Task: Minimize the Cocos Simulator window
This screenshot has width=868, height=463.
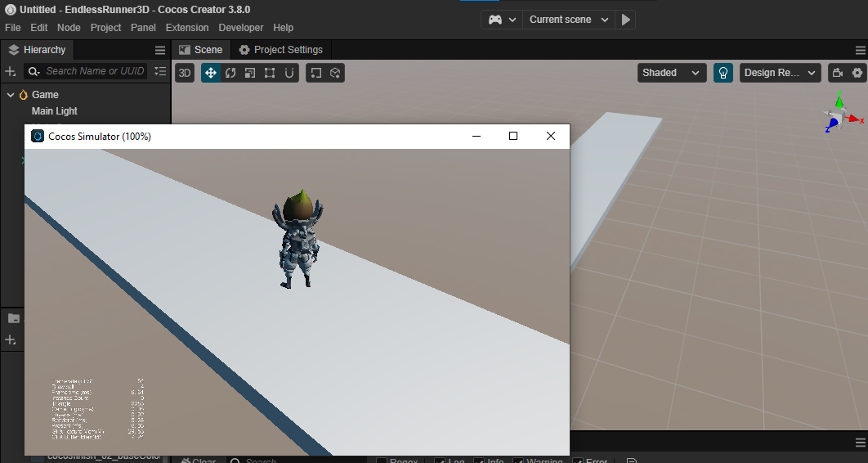Action: (x=476, y=137)
